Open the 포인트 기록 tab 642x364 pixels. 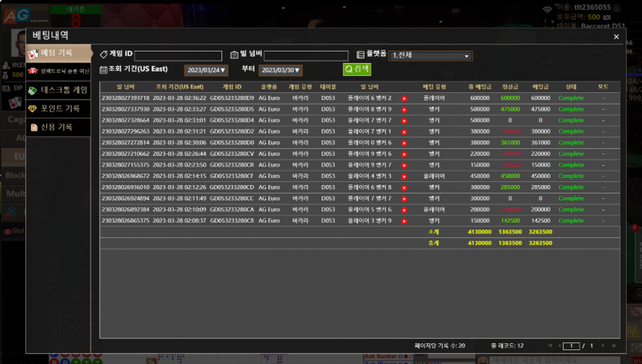pos(58,109)
